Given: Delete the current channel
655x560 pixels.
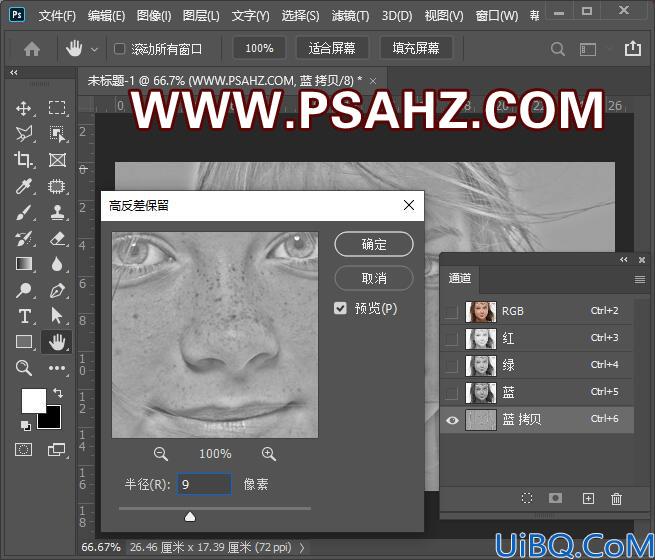Looking at the screenshot, I should click(616, 499).
